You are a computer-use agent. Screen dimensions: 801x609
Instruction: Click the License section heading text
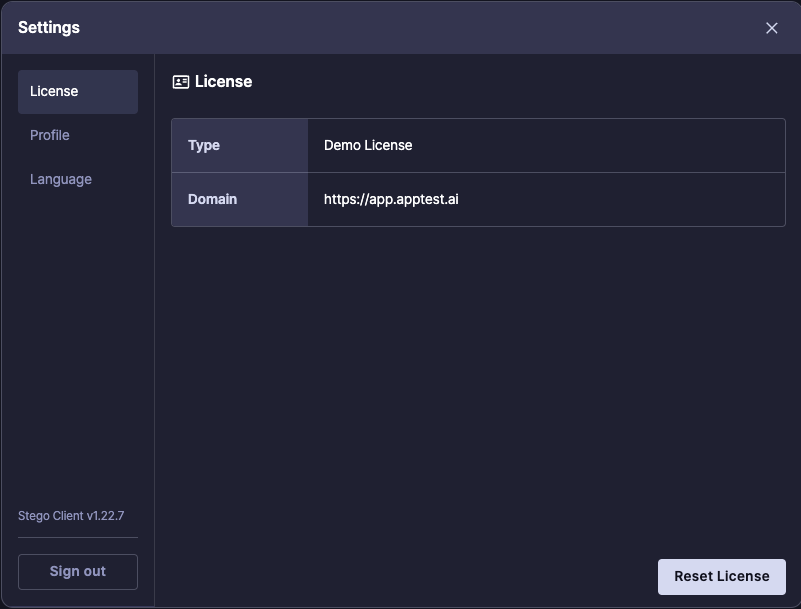(x=223, y=82)
